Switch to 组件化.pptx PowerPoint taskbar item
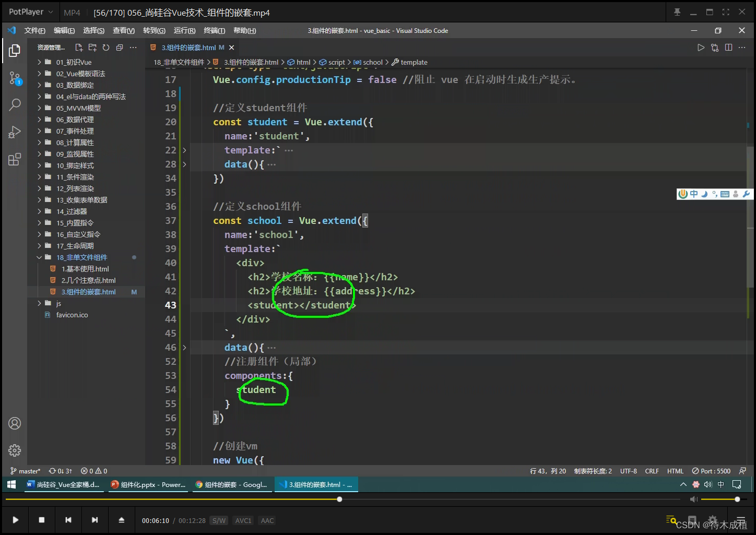The width and height of the screenshot is (756, 535). (148, 484)
